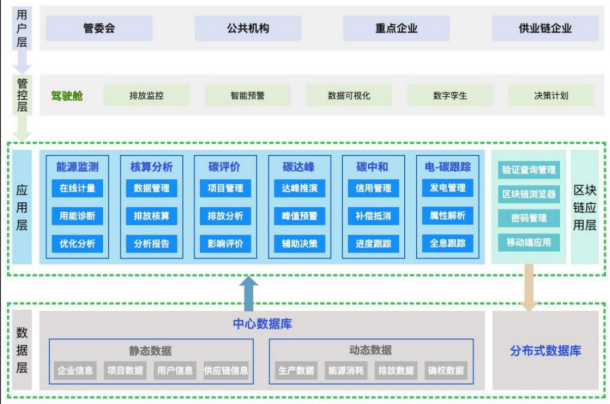Click the 数字孪生 box
Screen dimensions: 610x404
[x=450, y=96]
